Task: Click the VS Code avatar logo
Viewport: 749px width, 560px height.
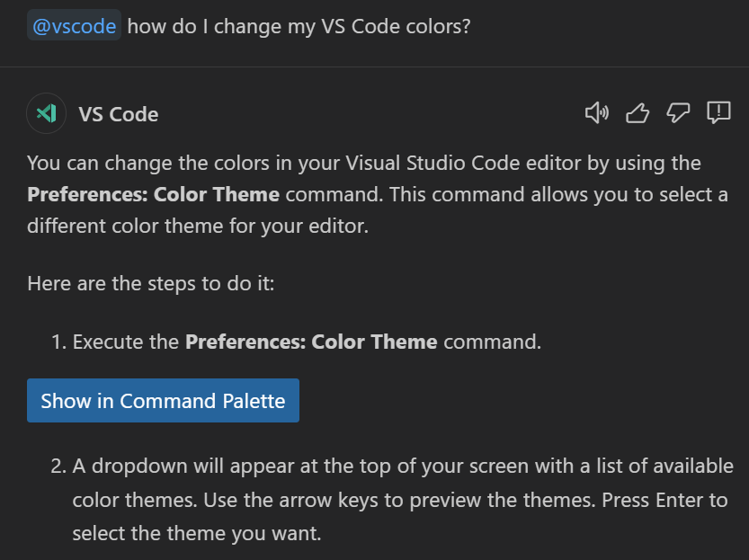Action: (46, 113)
